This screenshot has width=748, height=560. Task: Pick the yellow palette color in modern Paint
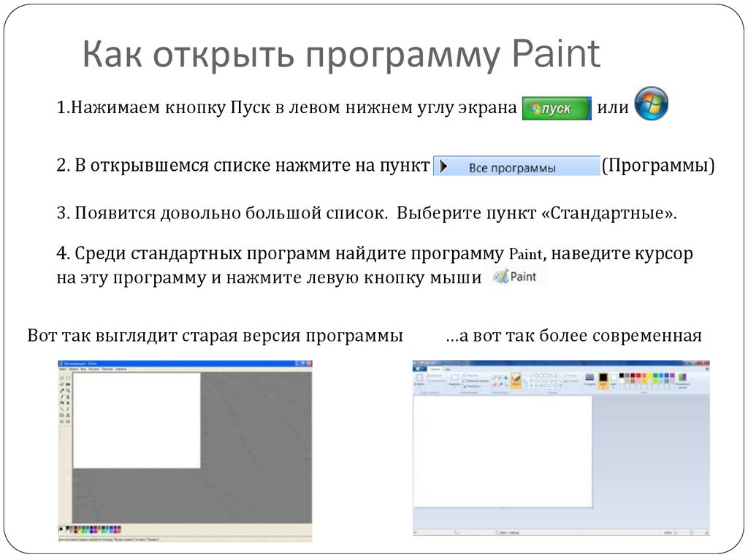(x=649, y=375)
